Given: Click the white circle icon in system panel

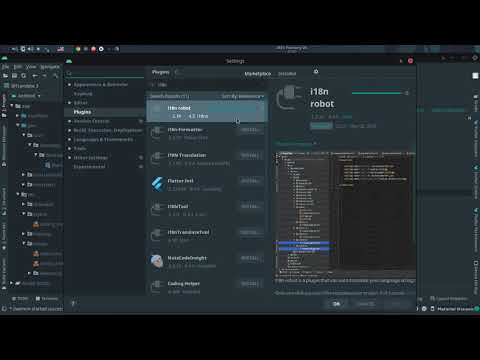Looking at the screenshot, I should coord(101,49).
